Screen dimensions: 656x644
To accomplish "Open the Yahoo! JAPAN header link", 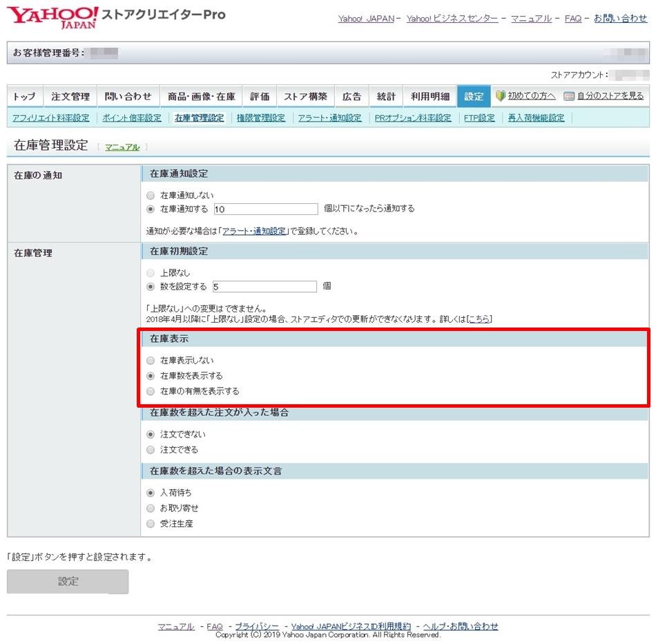I will point(366,19).
